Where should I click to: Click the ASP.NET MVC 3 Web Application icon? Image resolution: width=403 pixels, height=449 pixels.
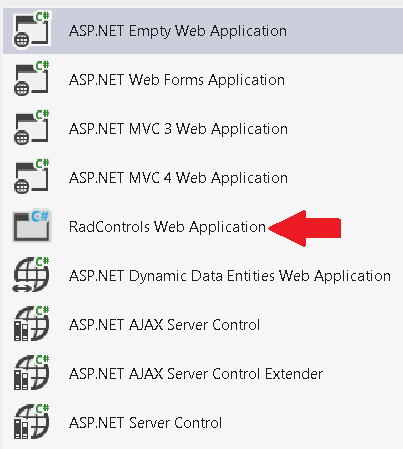click(32, 127)
